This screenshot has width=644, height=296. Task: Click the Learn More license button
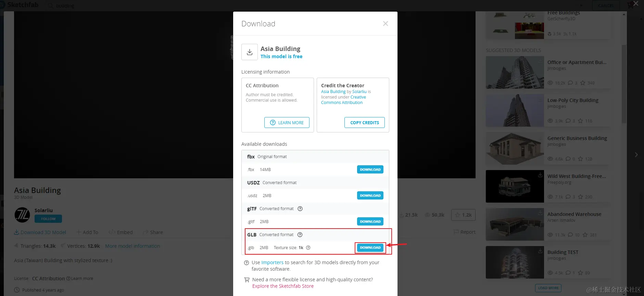pos(287,123)
